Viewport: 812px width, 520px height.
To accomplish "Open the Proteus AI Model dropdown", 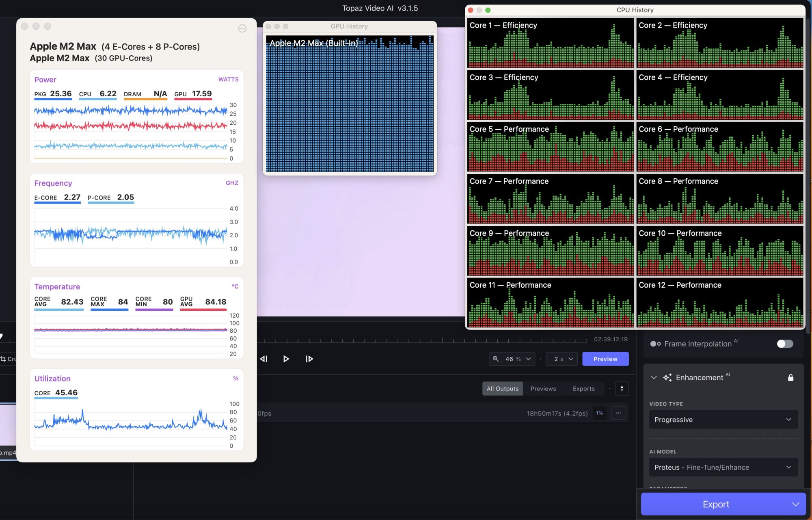I will [723, 467].
